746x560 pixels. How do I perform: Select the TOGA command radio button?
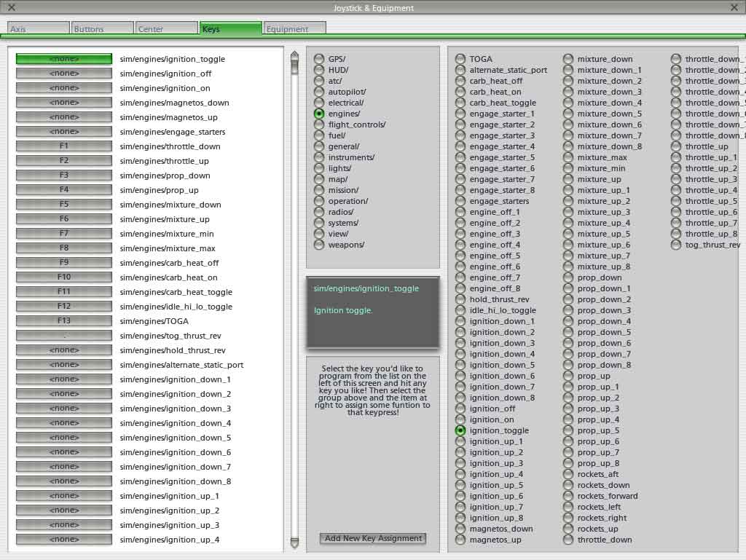point(460,59)
